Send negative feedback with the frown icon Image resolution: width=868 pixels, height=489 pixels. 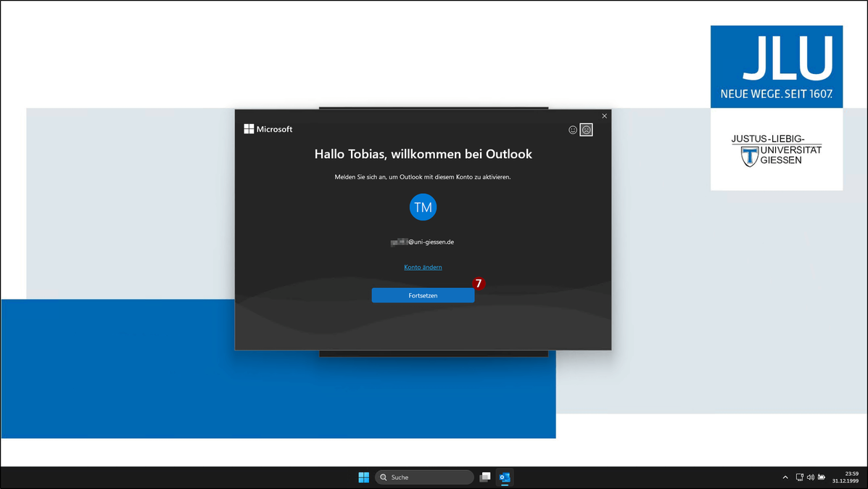(586, 130)
